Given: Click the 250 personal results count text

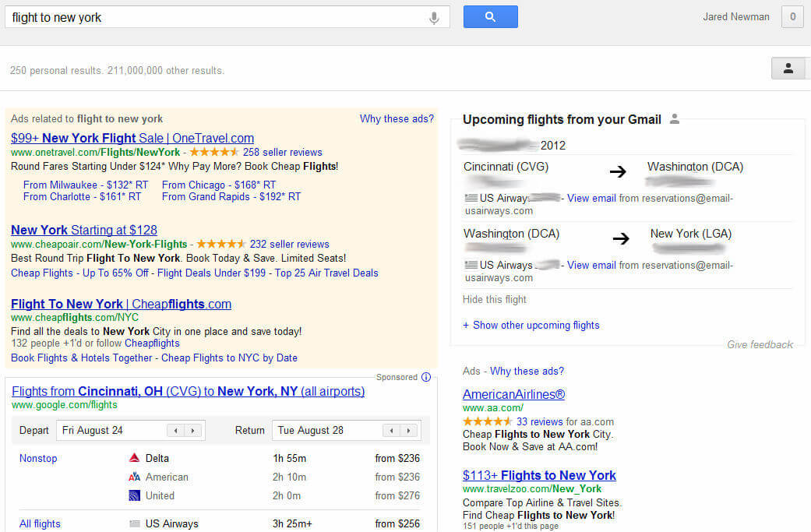Looking at the screenshot, I should click(55, 70).
